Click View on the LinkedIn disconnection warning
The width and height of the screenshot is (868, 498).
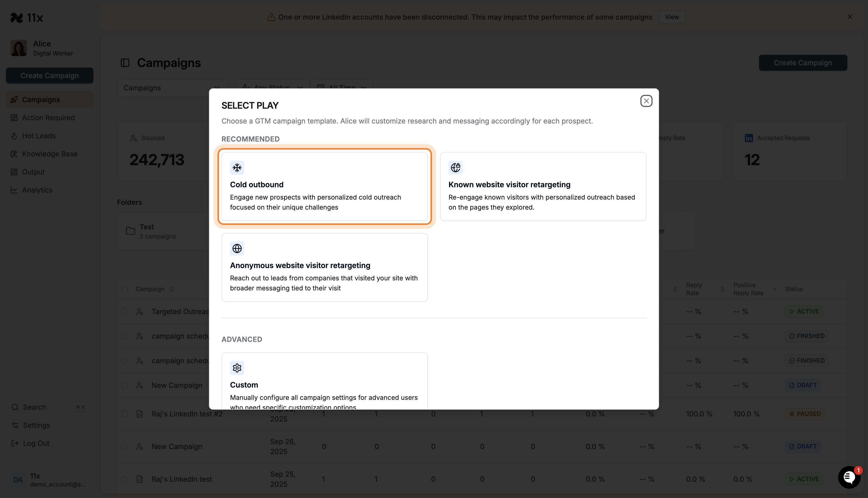click(672, 17)
